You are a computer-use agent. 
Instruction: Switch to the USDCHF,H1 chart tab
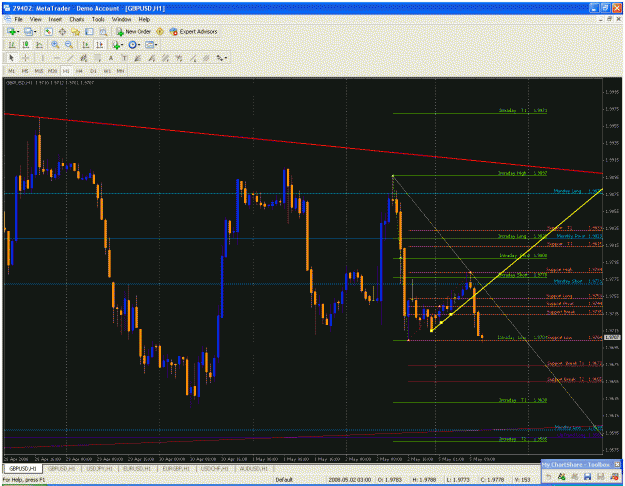pyautogui.click(x=215, y=468)
